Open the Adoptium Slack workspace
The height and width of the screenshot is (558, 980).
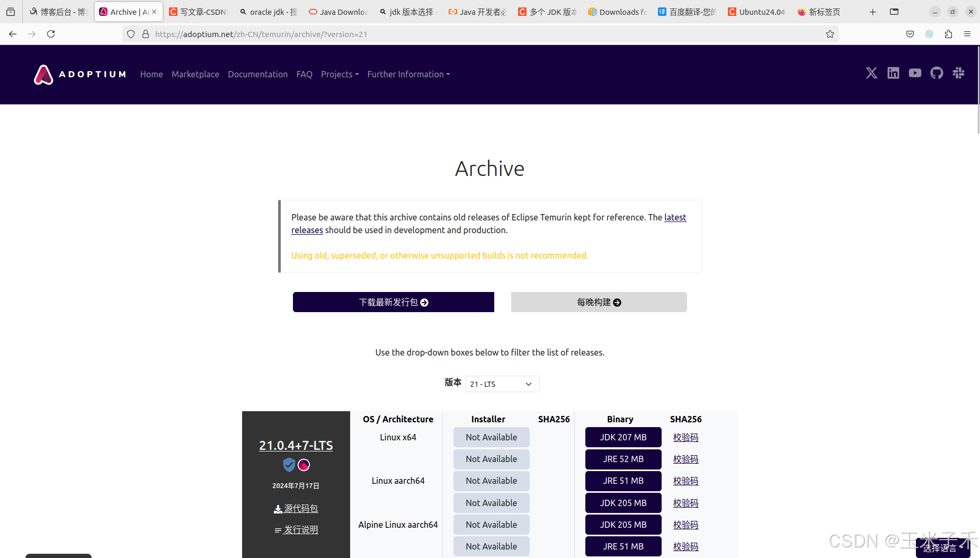[958, 73]
